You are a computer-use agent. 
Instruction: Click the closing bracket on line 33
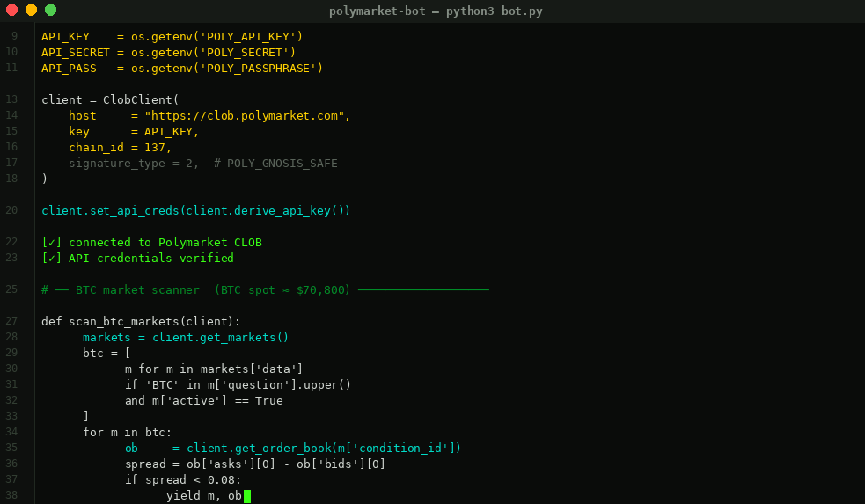(85, 416)
